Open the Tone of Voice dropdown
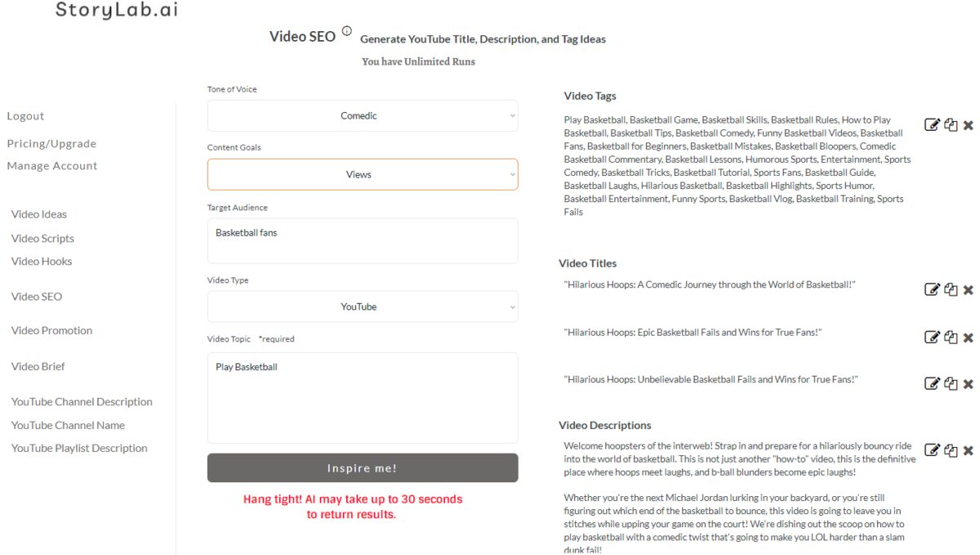The image size is (980, 555). click(363, 115)
